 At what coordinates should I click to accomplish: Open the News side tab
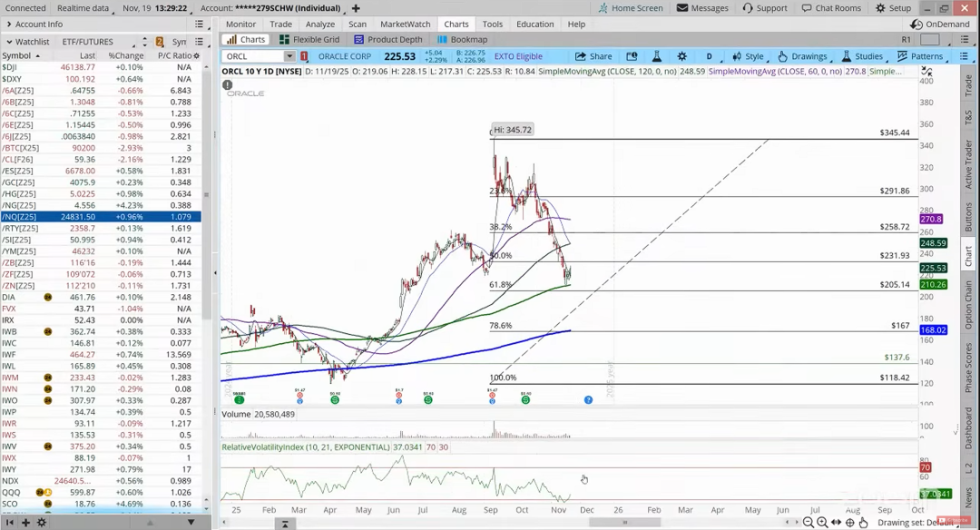968,498
